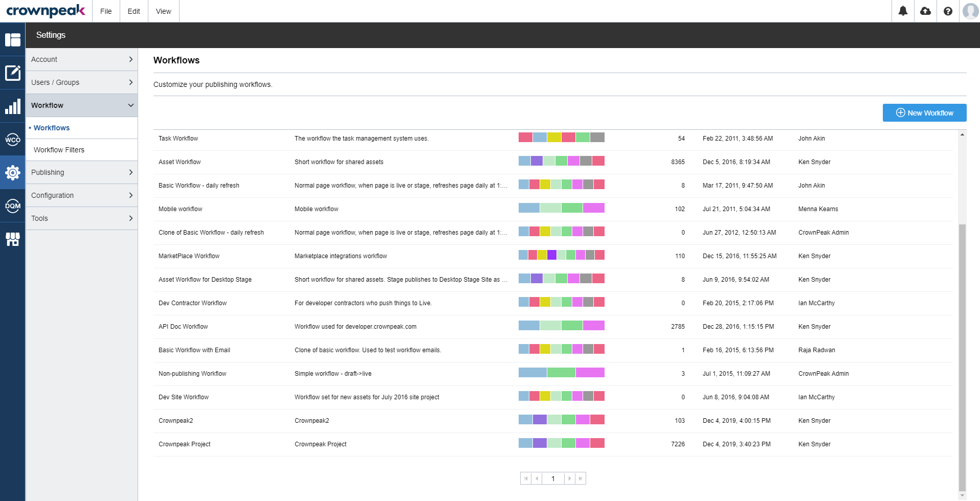This screenshot has height=501, width=980.
Task: Click the 8365 usage count
Action: click(x=678, y=162)
